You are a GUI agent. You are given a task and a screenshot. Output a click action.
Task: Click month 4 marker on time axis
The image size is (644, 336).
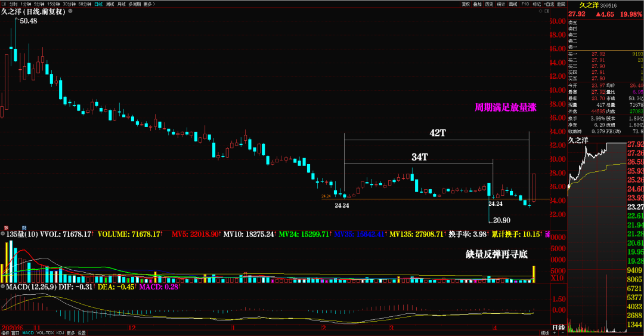(495, 328)
